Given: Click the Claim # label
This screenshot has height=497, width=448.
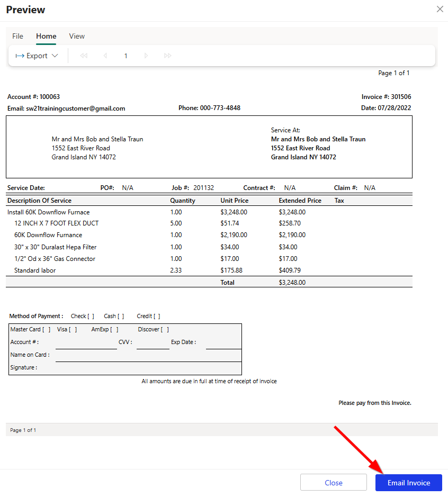Looking at the screenshot, I should (x=346, y=188).
